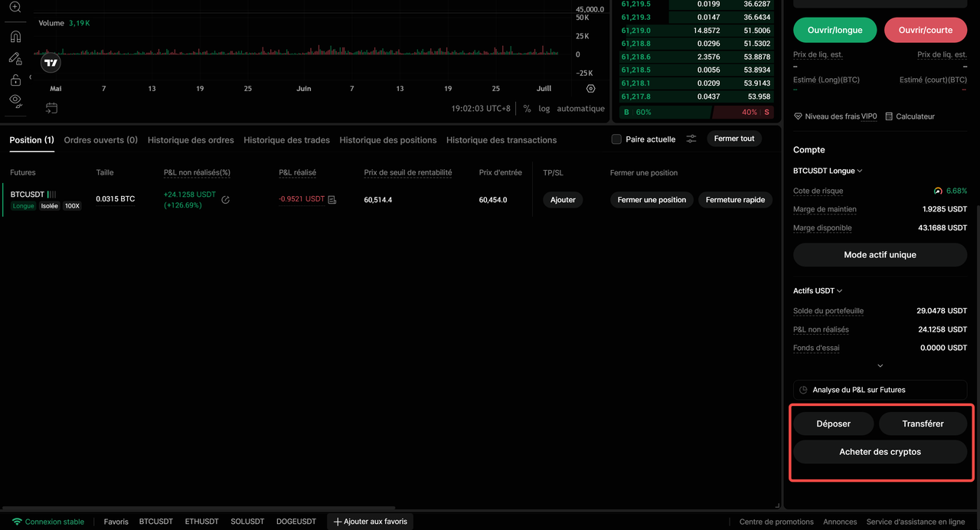
Task: Click the Ouvrir/longue button
Action: pyautogui.click(x=835, y=30)
